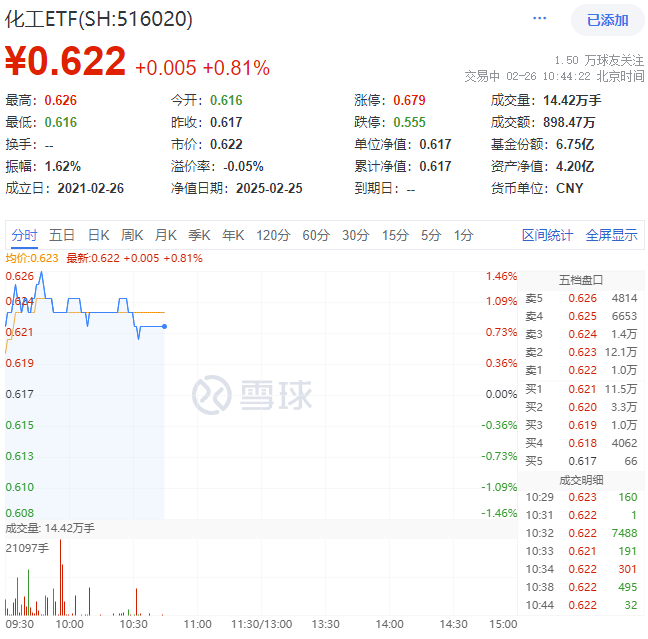Click the 成交明细 trade details header
The image size is (648, 639).
(584, 478)
